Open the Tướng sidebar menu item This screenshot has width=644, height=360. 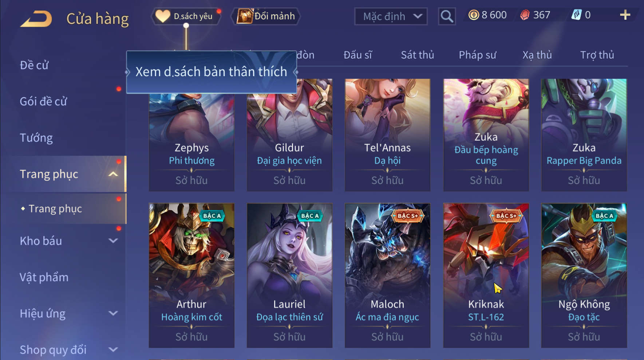36,138
